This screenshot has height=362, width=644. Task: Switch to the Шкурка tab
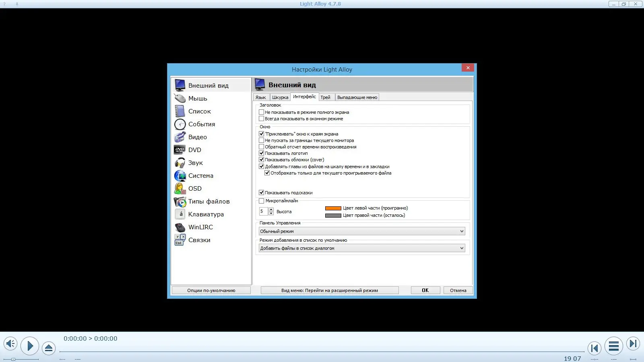tap(280, 97)
